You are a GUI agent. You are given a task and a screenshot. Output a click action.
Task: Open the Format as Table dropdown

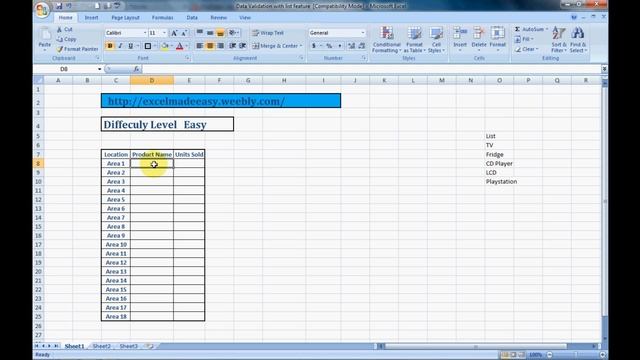[x=414, y=40]
